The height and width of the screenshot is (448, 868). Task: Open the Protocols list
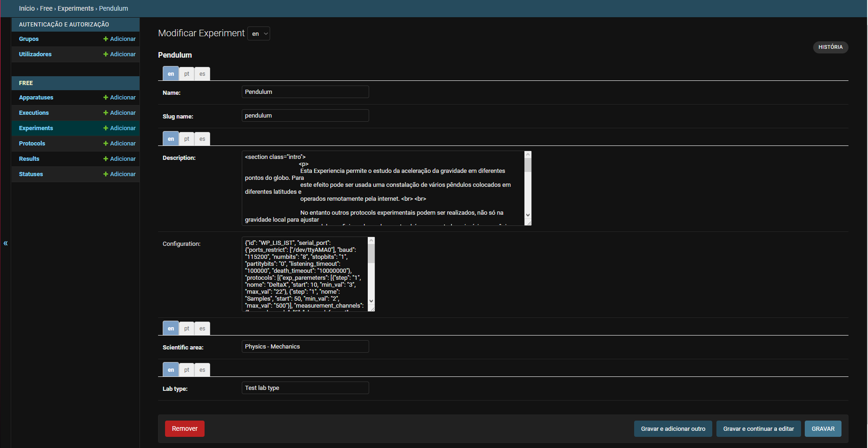pos(32,144)
